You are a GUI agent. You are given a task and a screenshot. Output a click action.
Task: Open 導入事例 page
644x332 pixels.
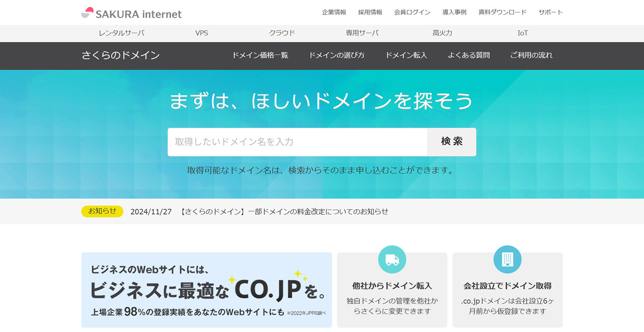click(x=454, y=12)
